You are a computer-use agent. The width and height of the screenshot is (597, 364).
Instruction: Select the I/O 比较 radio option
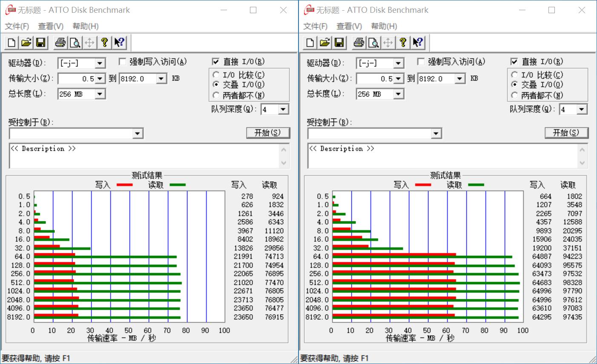pyautogui.click(x=216, y=75)
